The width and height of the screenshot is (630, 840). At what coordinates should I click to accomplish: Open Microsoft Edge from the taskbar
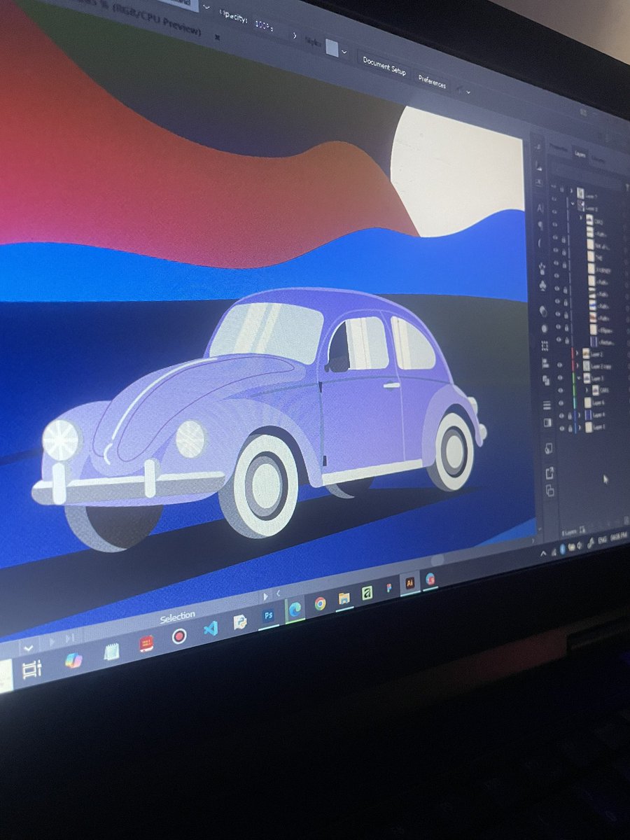pos(295,609)
